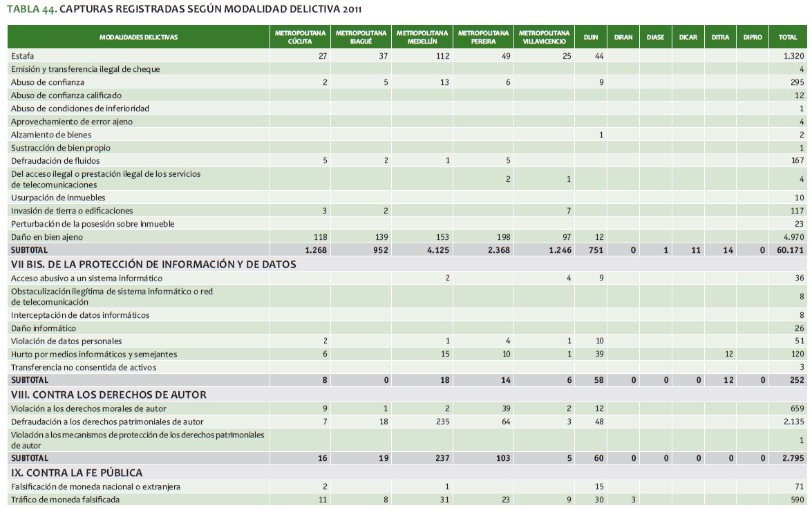Click the total value 2.135 for Defraudación patrimoniales
The height and width of the screenshot is (510, 812).
pyautogui.click(x=793, y=422)
